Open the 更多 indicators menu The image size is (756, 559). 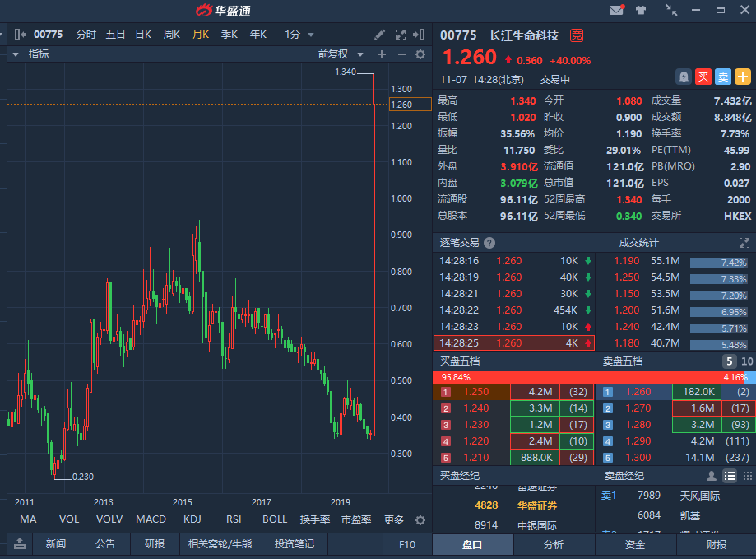pyautogui.click(x=394, y=519)
